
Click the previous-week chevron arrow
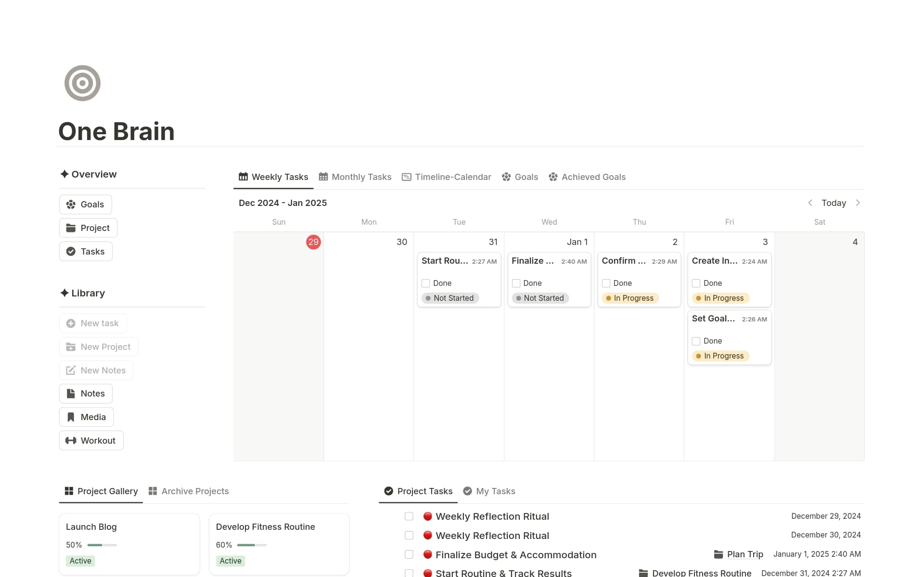810,203
